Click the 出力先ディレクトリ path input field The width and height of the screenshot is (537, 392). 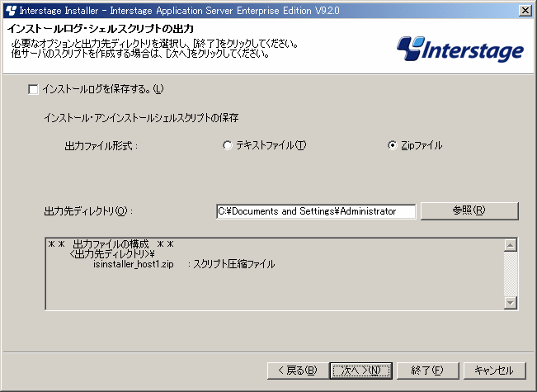[316, 211]
